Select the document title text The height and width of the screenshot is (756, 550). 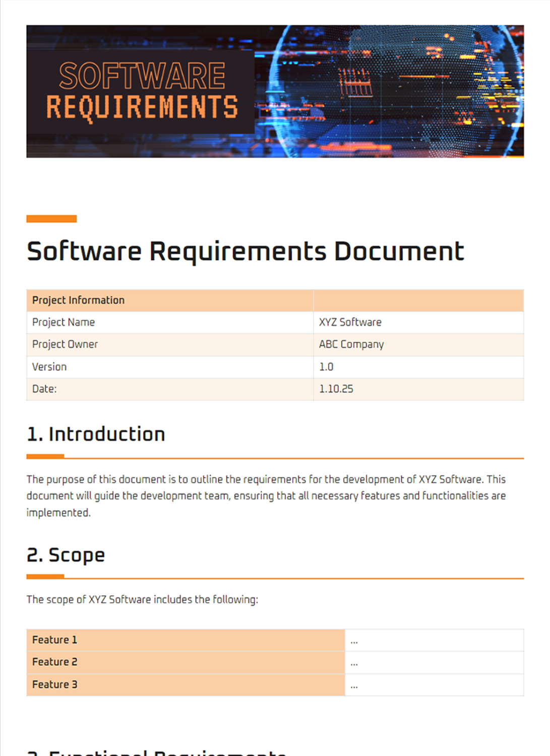click(245, 250)
